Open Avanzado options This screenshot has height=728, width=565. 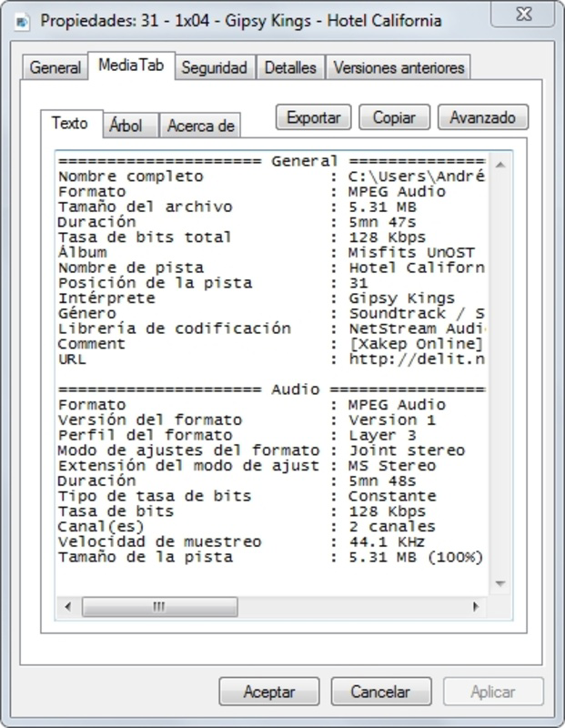tap(483, 117)
